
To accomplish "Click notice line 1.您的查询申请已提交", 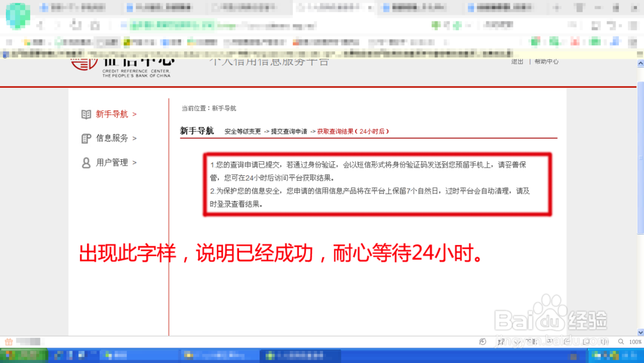I will click(368, 171).
